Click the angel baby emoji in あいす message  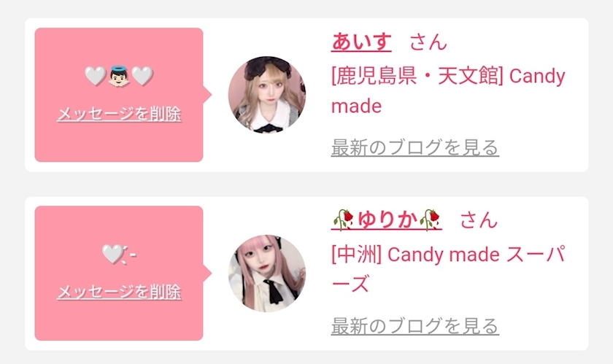pyautogui.click(x=119, y=77)
